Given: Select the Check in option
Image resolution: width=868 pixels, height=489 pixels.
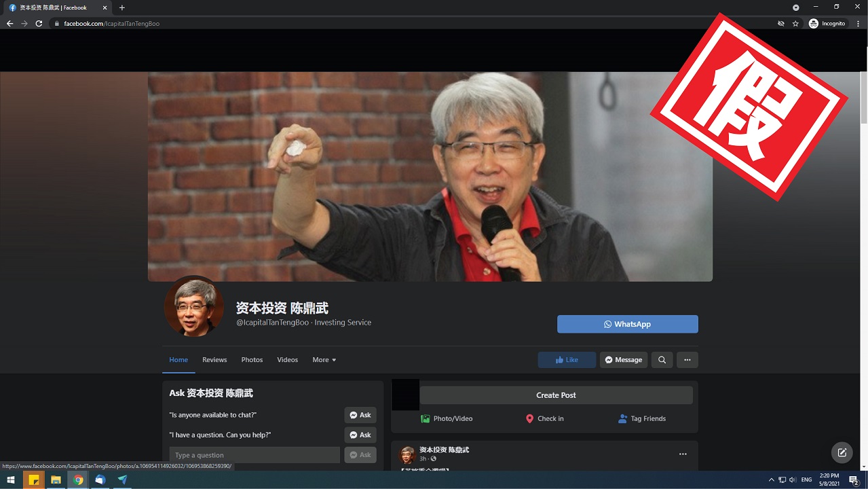Looking at the screenshot, I should tap(544, 418).
